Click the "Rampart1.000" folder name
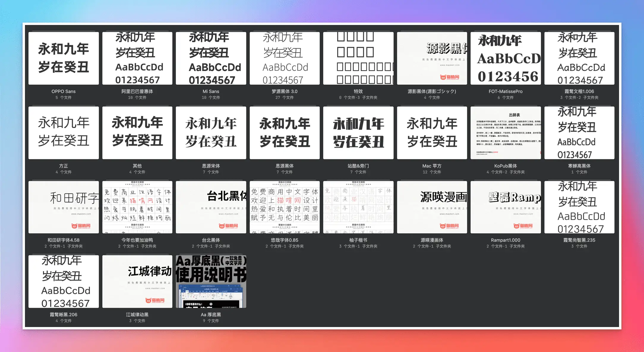This screenshot has width=644, height=352. [506, 240]
